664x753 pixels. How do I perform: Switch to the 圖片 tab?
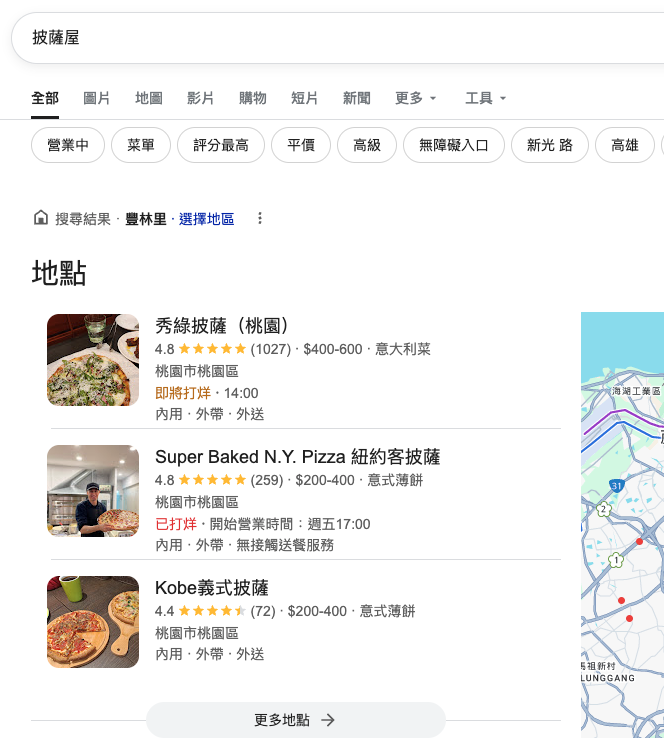click(97, 98)
